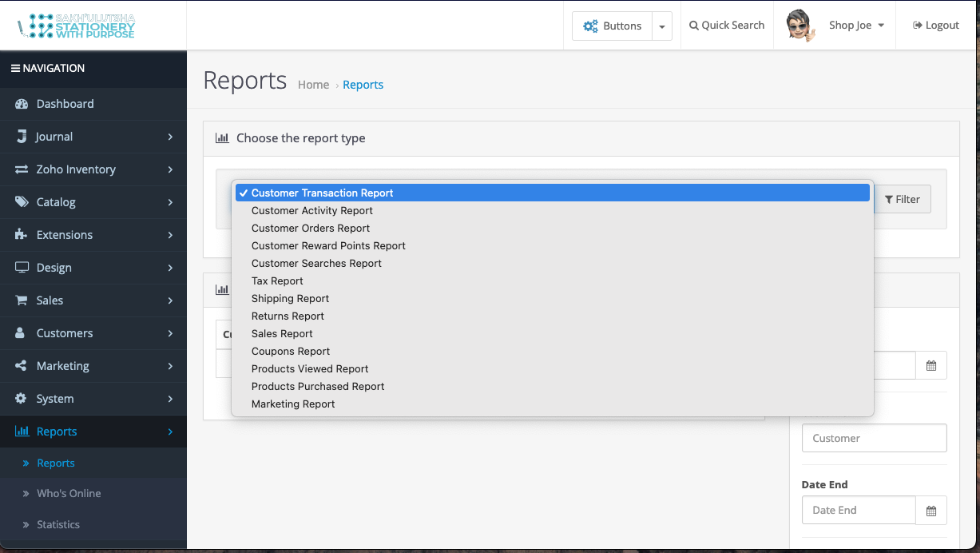
Task: Click the Dashboard palette icon in sidebar
Action: (x=22, y=104)
